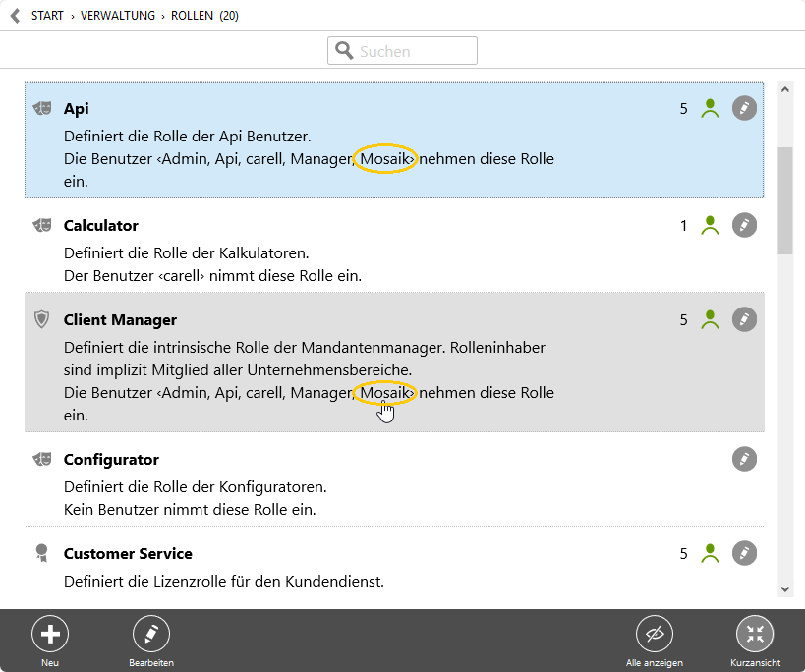This screenshot has height=672, width=805.
Task: Show users assigned to the Api role
Action: [x=711, y=108]
